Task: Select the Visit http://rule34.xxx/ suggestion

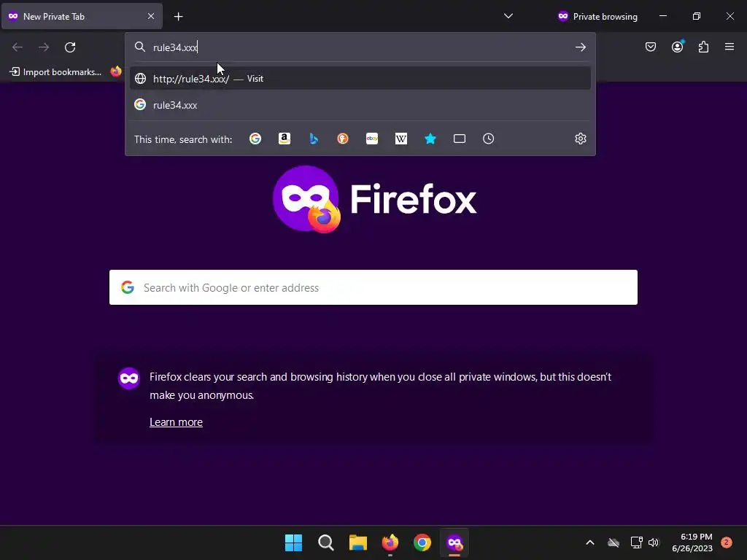Action: (x=360, y=79)
